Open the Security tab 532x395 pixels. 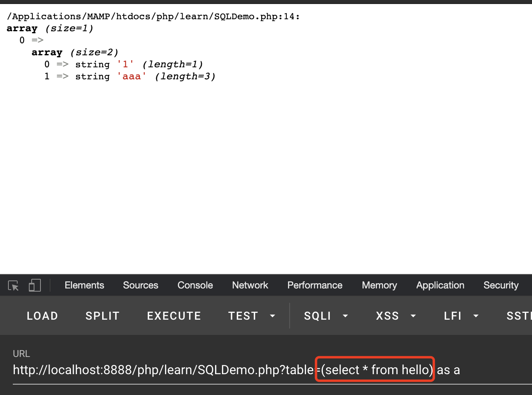500,285
